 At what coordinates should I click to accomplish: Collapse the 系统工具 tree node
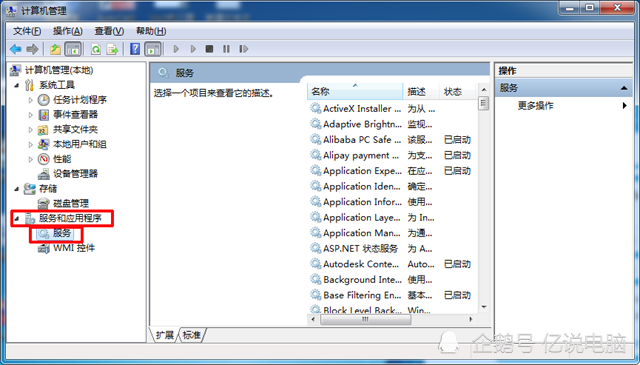pyautogui.click(x=17, y=85)
